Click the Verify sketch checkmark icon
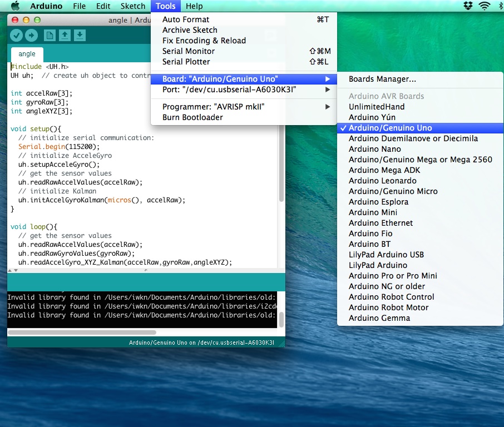This screenshot has width=504, height=427. pyautogui.click(x=16, y=36)
